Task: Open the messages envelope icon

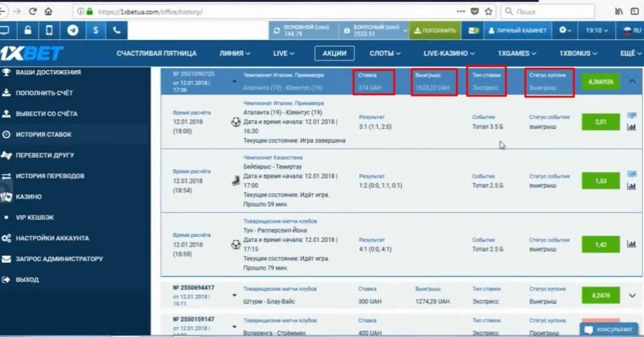Action: [x=473, y=31]
